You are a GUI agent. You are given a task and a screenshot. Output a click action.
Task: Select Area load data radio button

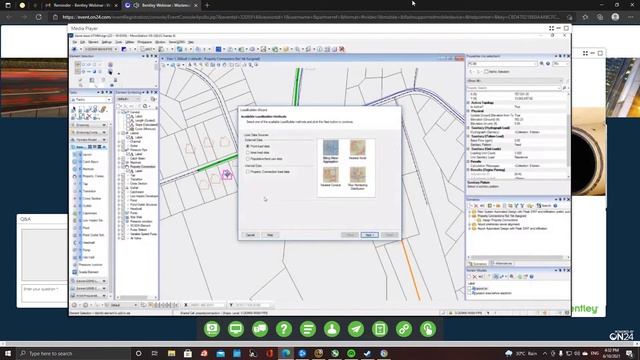[248, 152]
